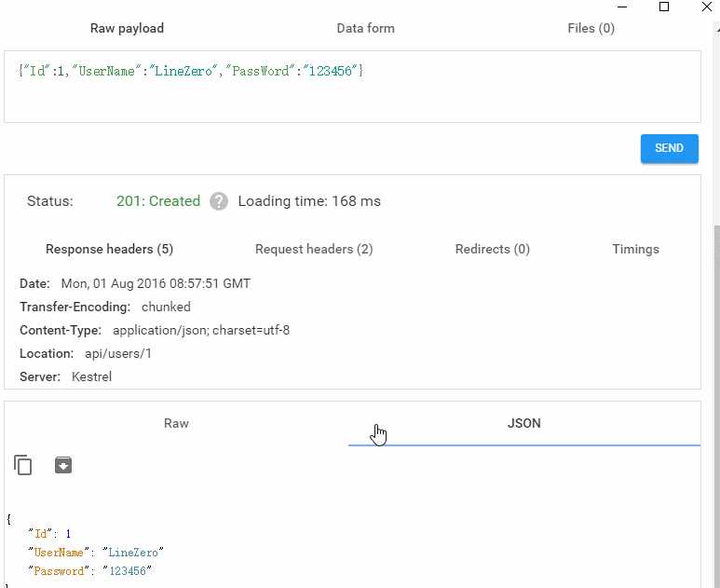The image size is (720, 588).
Task: Click the save response to file icon
Action: [63, 465]
